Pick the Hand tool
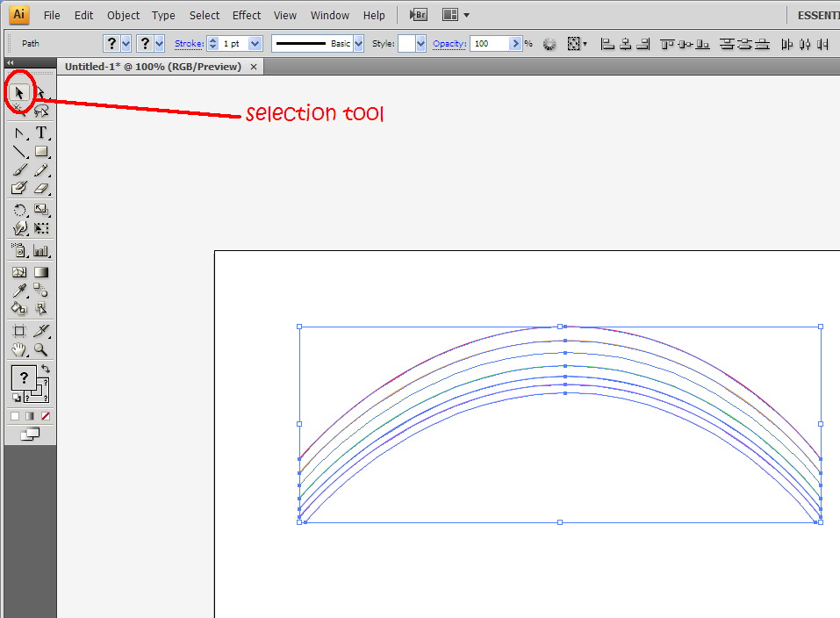Viewport: 840px width, 618px height. click(x=19, y=350)
